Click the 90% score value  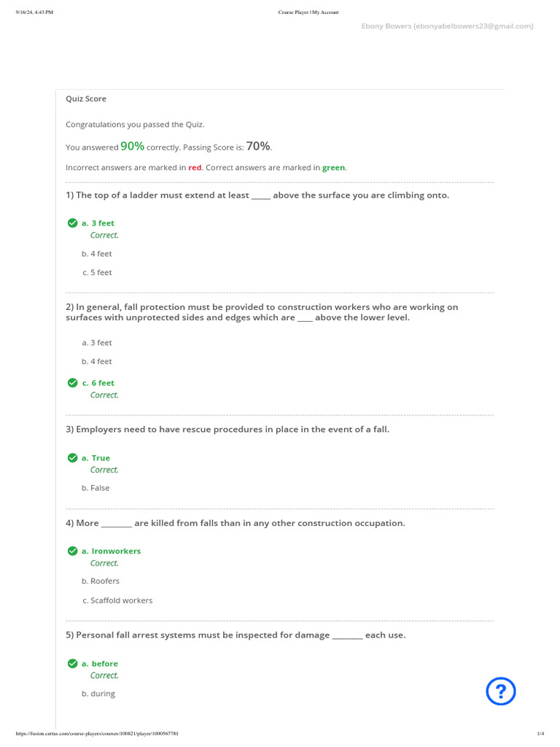tap(132, 147)
